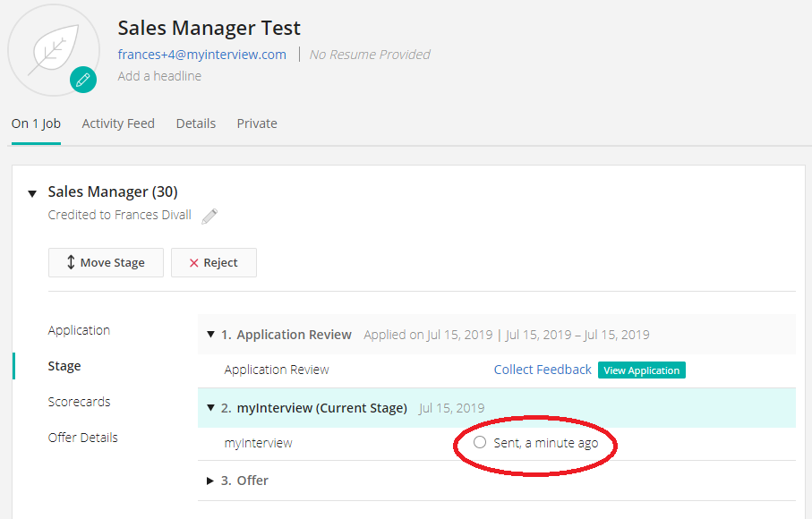Edit credited source pencil icon
Screen dimensions: 812x519
pos(209,216)
